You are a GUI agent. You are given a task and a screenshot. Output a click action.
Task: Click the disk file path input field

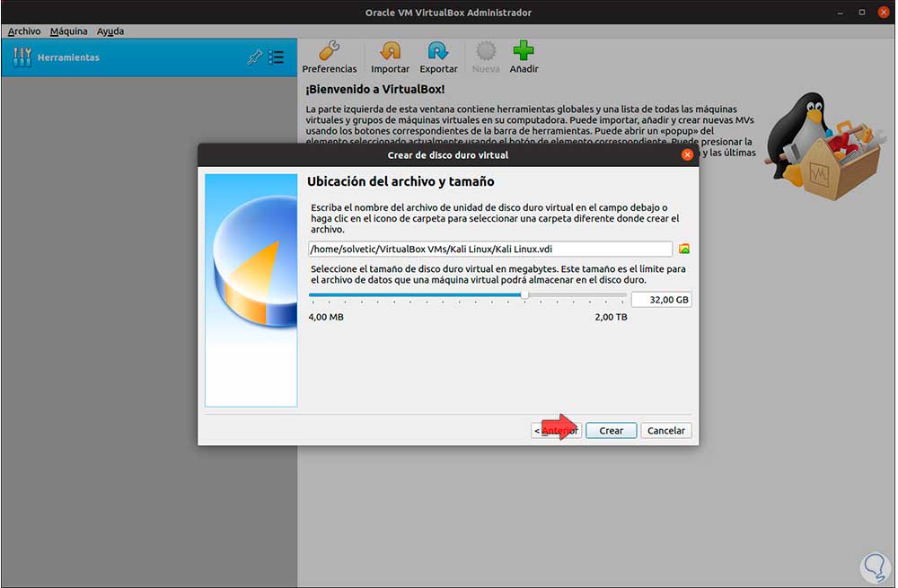(x=490, y=249)
